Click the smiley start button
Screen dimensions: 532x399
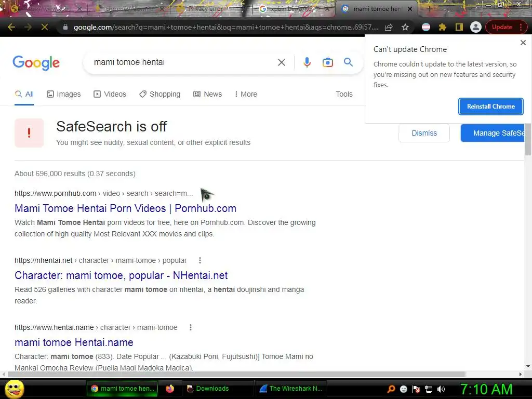(x=14, y=389)
